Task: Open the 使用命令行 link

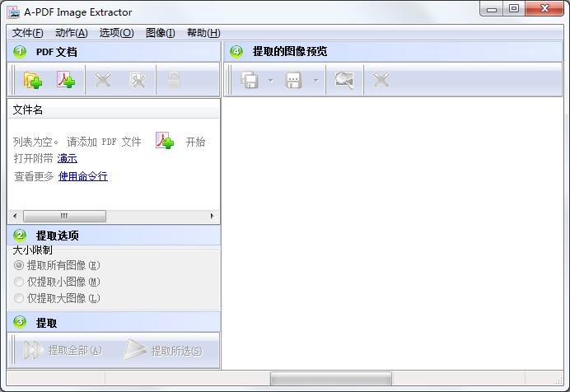Action: [82, 176]
